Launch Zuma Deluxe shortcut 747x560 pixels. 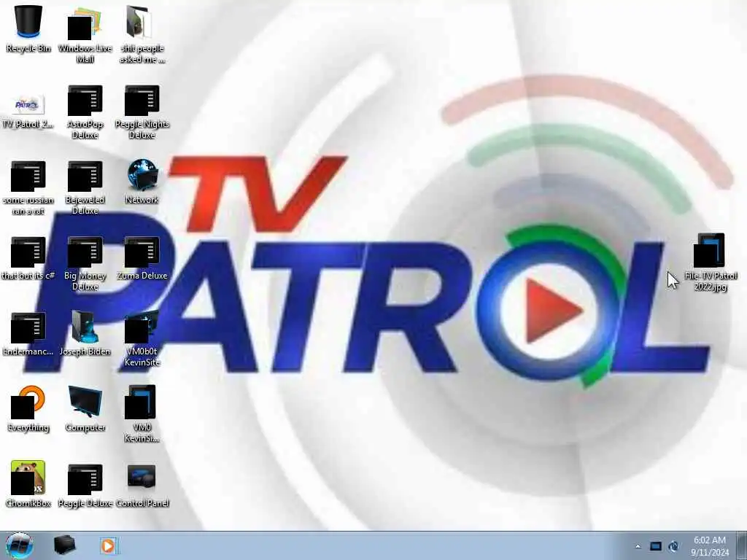(142, 257)
